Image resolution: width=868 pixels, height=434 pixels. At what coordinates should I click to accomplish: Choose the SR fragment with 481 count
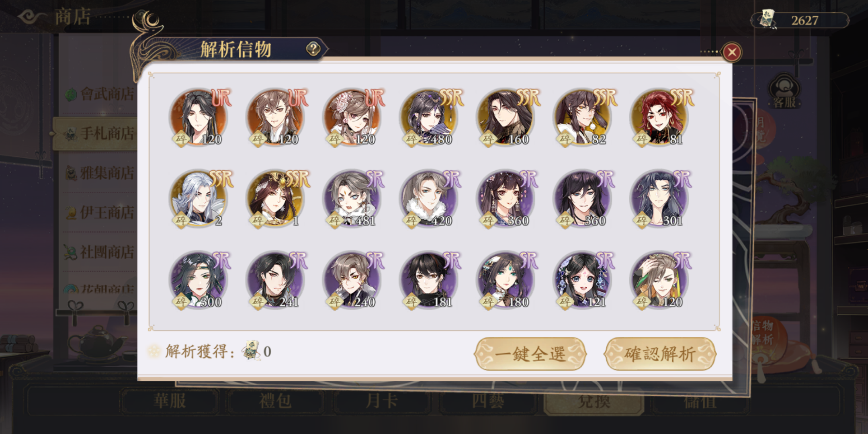point(352,199)
